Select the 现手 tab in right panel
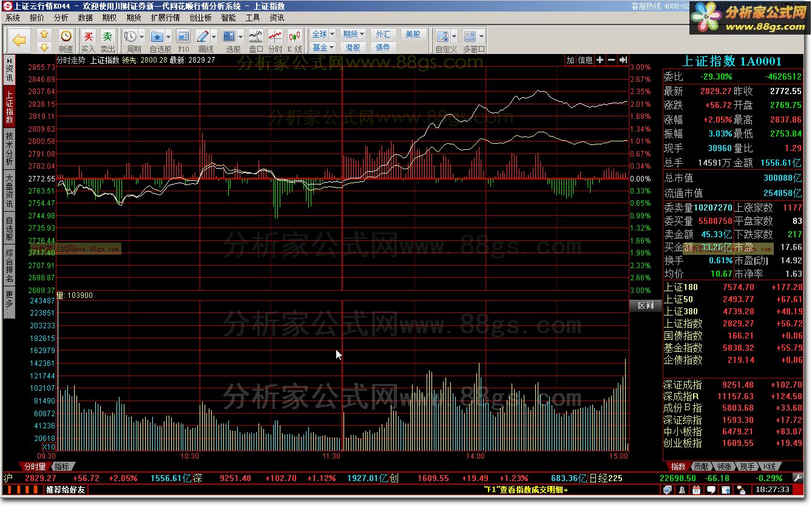The width and height of the screenshot is (812, 506). coord(746,467)
